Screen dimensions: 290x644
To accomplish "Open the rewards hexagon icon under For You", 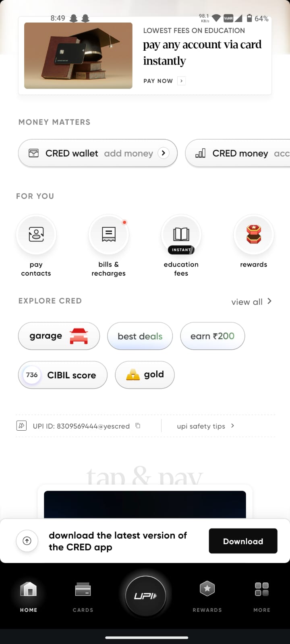I will click(254, 235).
